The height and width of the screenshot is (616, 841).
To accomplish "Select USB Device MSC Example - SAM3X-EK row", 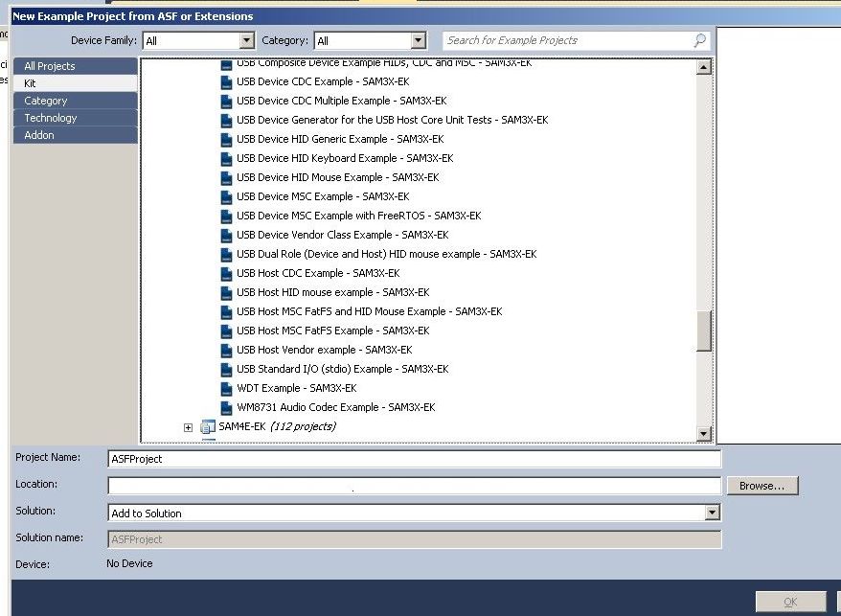I will click(x=323, y=196).
